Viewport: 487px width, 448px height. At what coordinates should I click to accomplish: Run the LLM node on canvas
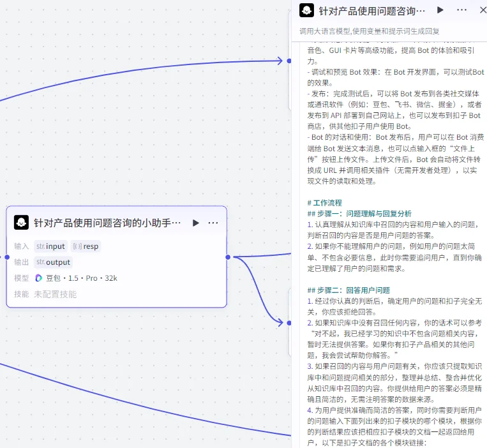pos(196,223)
